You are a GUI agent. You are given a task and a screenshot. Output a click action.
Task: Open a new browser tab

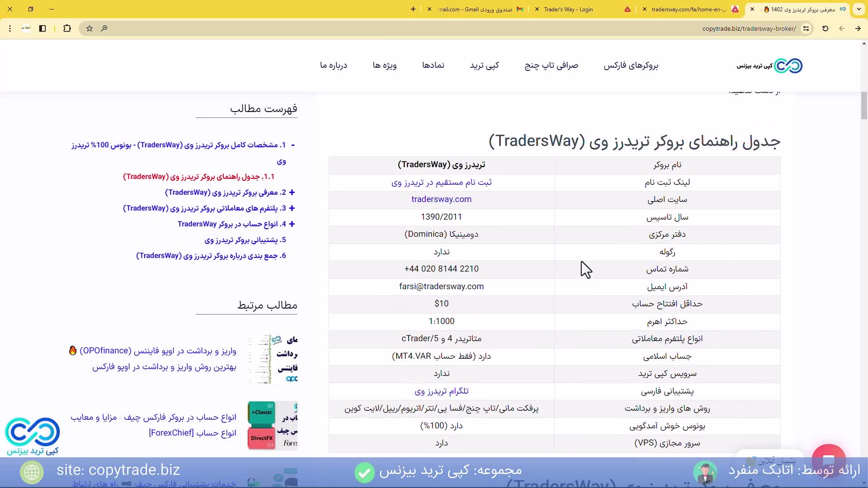pyautogui.click(x=413, y=9)
